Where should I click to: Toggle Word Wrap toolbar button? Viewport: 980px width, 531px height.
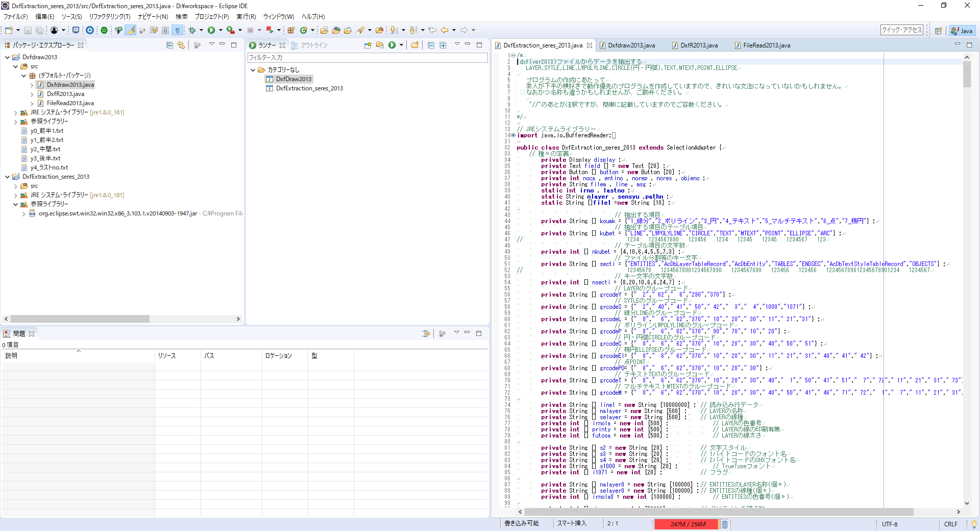pos(154,31)
